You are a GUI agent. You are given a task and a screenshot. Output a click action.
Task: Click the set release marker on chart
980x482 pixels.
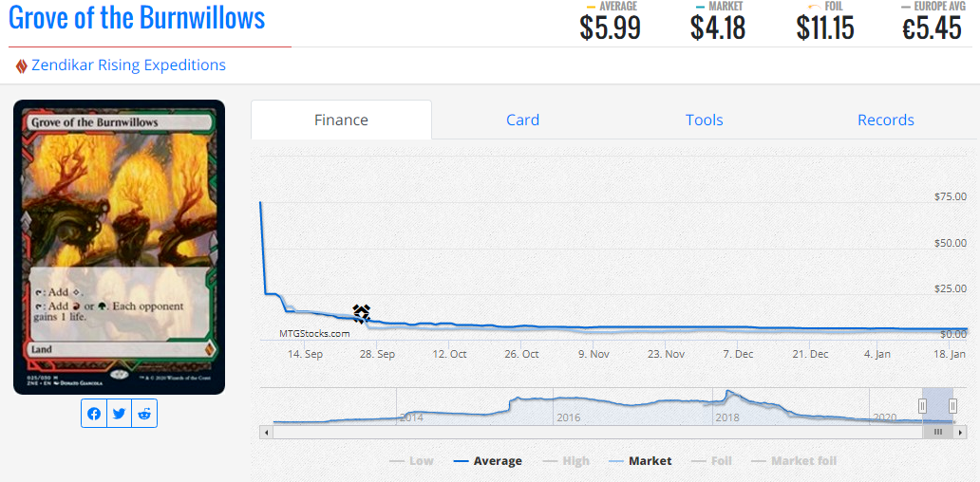(x=361, y=313)
